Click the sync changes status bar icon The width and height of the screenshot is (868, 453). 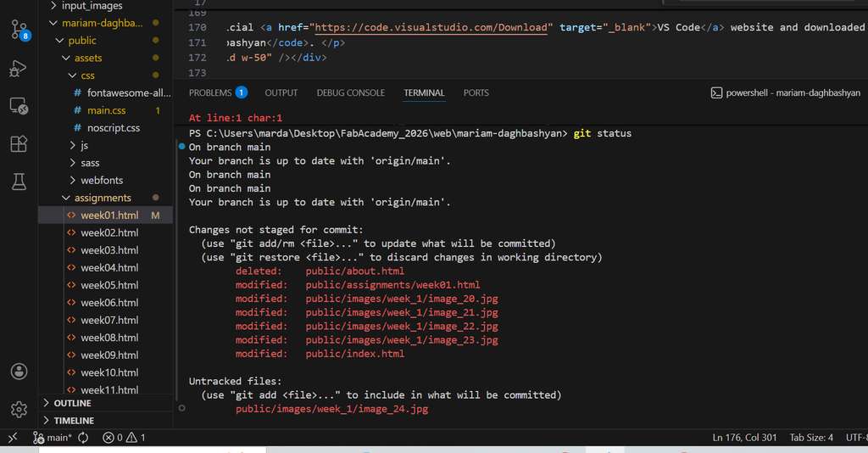coord(83,438)
